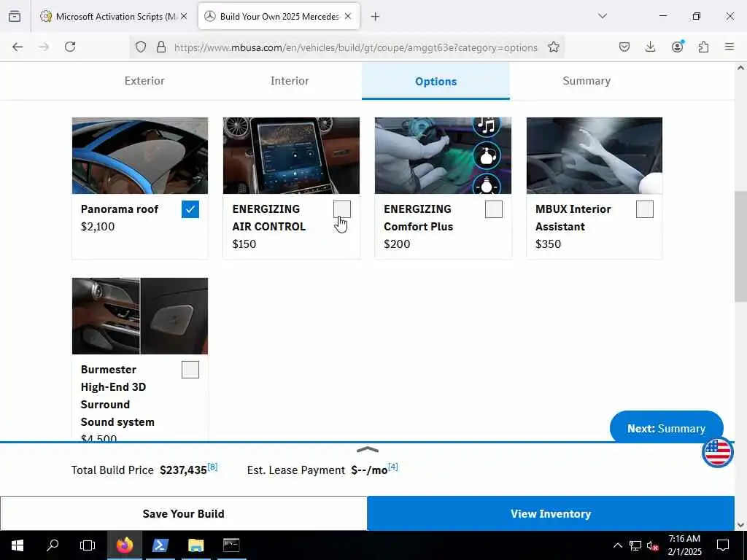Open footnote 8 next to build price
747x560 pixels.
point(212,467)
